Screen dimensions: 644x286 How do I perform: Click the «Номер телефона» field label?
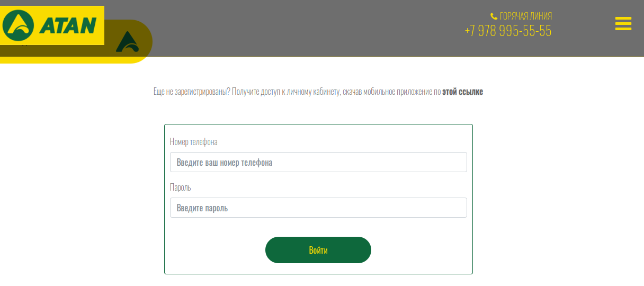(194, 142)
